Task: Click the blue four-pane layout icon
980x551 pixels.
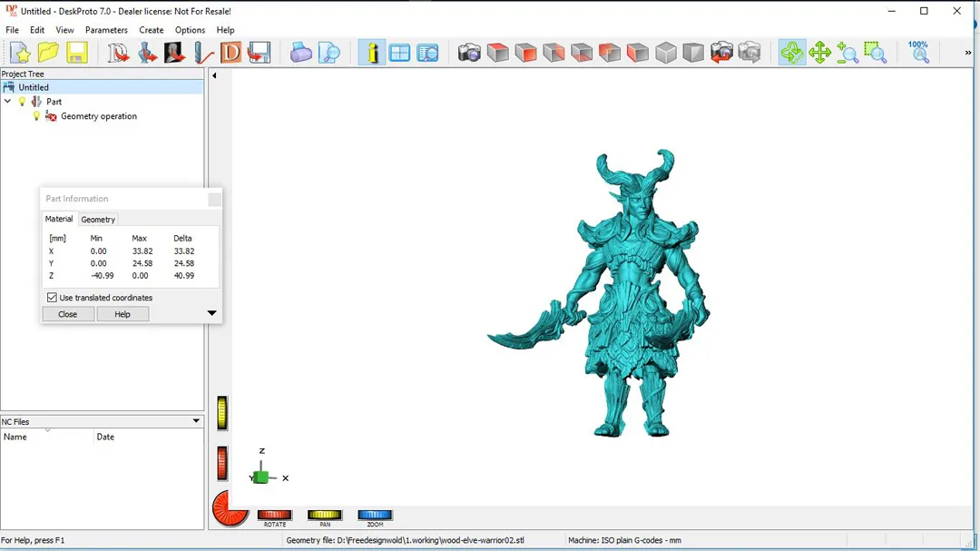Action: 399,53
